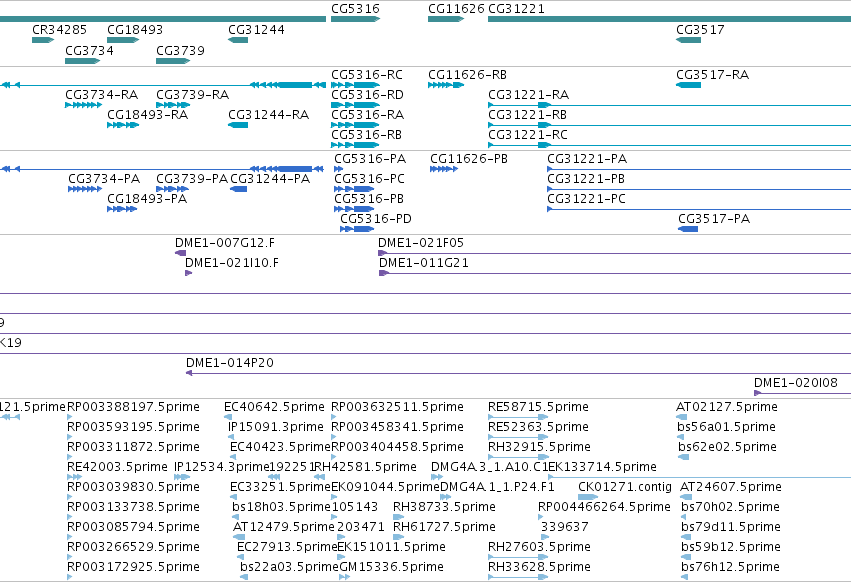The height and width of the screenshot is (582, 851).
Task: Click the CG31221-RA transcript label
Action: click(529, 95)
